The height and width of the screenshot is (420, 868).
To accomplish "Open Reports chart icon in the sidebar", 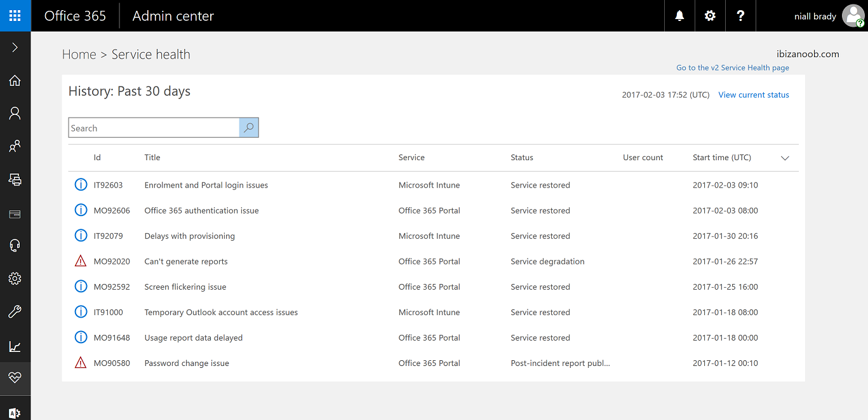I will coord(15,346).
